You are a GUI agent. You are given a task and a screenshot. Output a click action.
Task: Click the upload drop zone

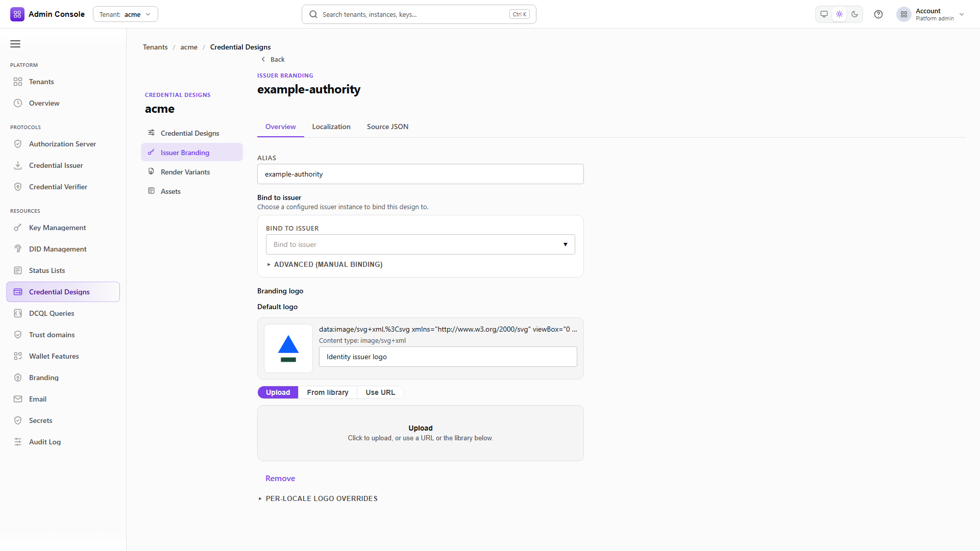pyautogui.click(x=421, y=433)
